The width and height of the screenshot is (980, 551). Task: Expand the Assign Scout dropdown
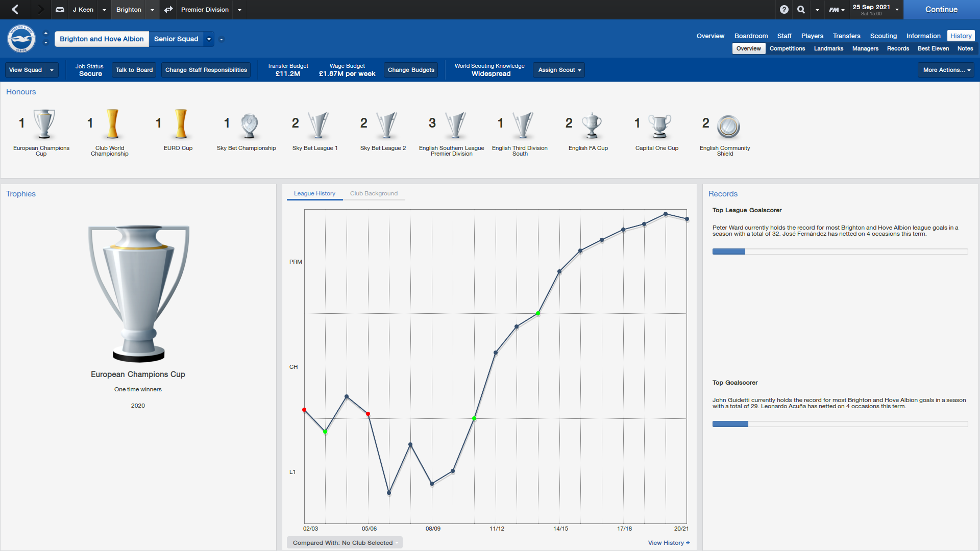tap(559, 70)
